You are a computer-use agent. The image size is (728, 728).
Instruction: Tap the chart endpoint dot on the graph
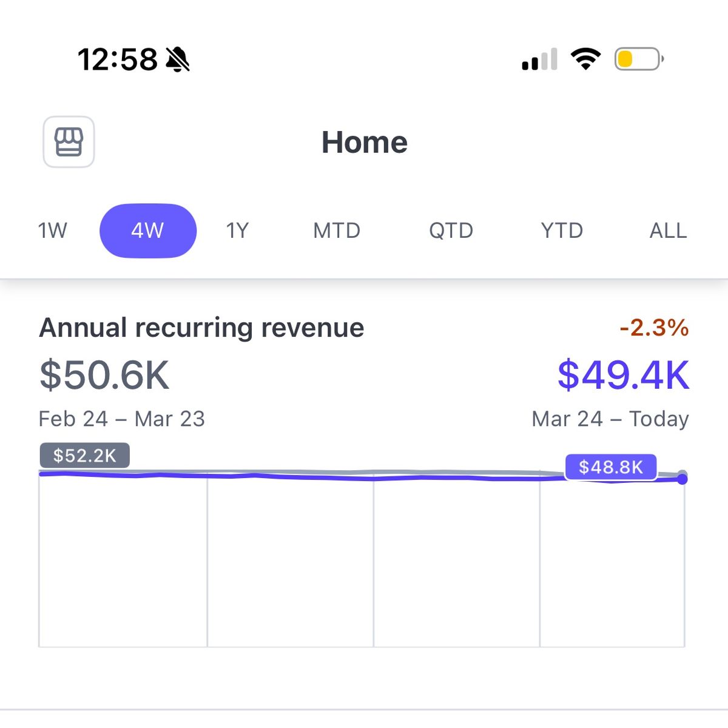pyautogui.click(x=683, y=479)
